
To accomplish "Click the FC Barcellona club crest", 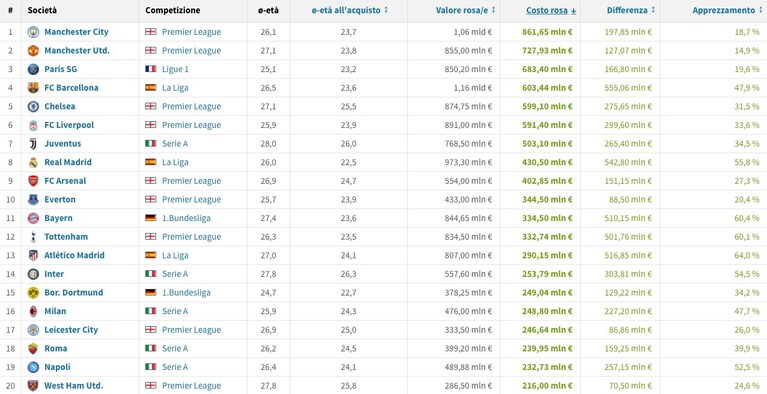I will click(x=33, y=88).
